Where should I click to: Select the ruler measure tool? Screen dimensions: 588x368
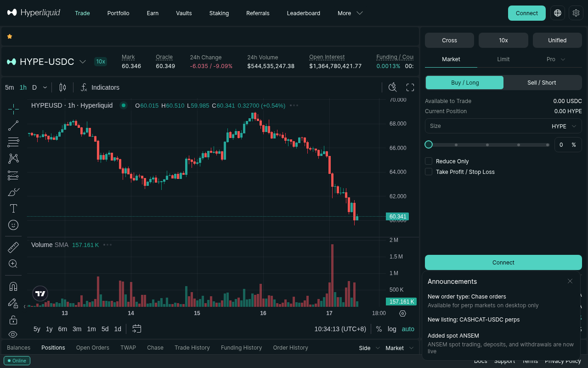(x=13, y=247)
